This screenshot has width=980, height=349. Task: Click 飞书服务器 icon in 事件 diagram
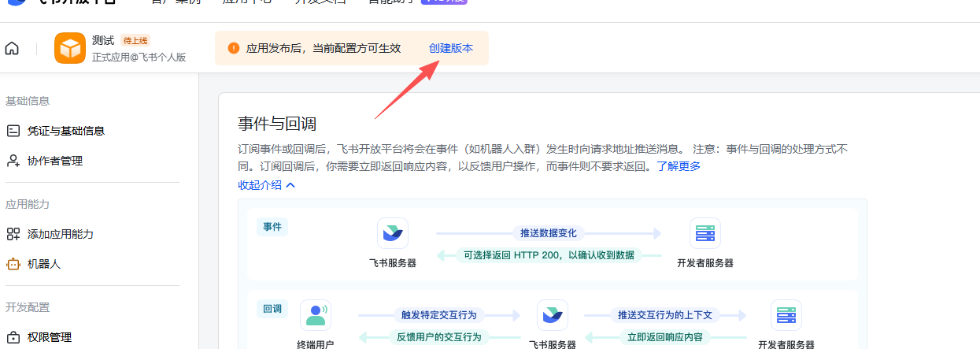click(393, 233)
